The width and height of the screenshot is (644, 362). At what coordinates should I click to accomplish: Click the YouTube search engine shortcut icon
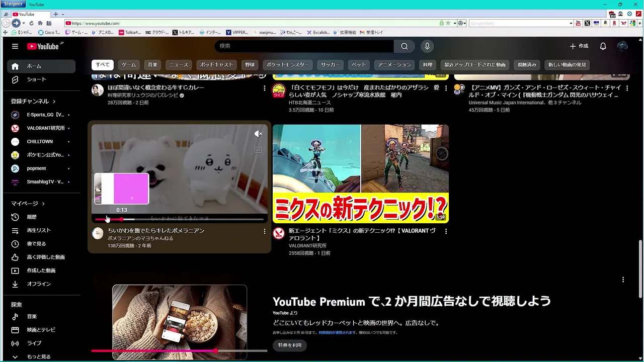coord(579,23)
